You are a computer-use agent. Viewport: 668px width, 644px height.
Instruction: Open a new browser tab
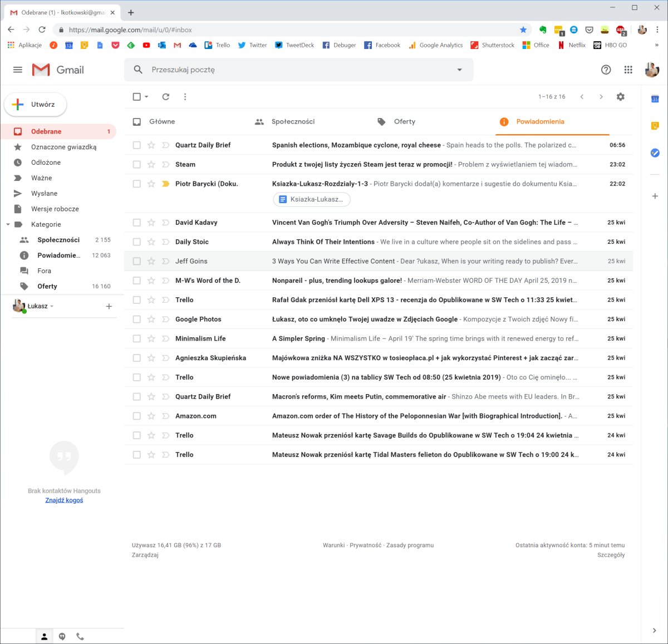[131, 12]
